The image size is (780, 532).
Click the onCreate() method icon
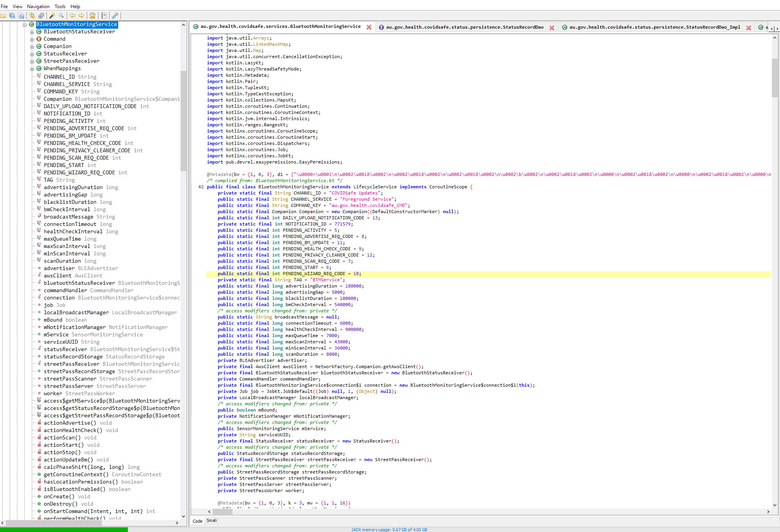pyautogui.click(x=39, y=496)
